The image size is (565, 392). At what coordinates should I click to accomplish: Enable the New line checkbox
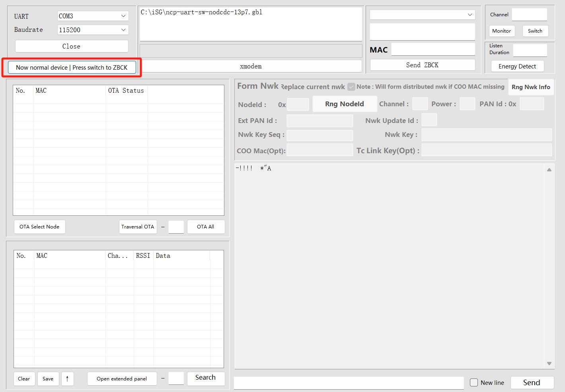(474, 382)
